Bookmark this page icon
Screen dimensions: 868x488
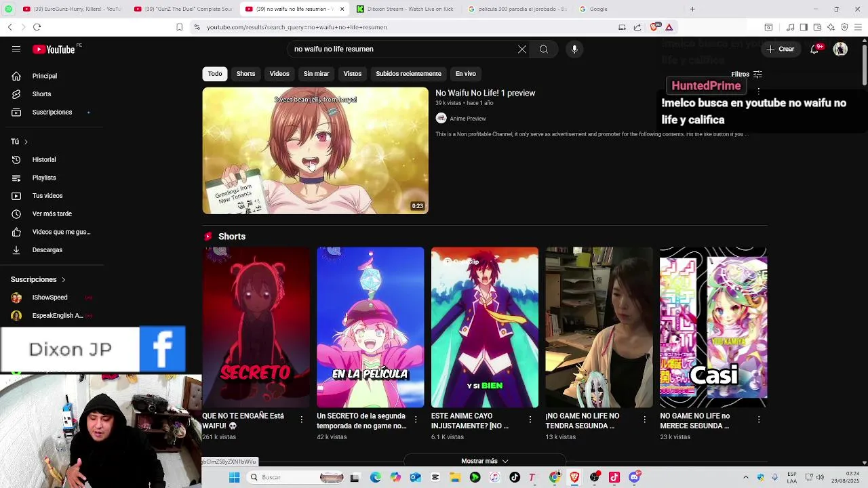(x=179, y=27)
